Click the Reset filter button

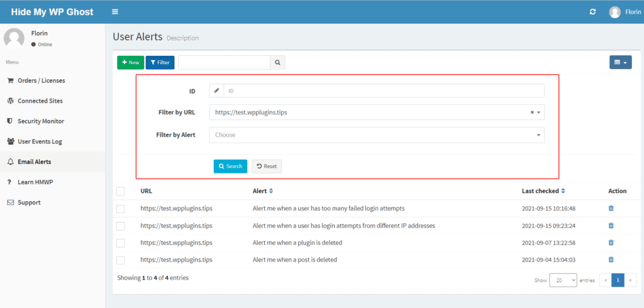point(267,166)
